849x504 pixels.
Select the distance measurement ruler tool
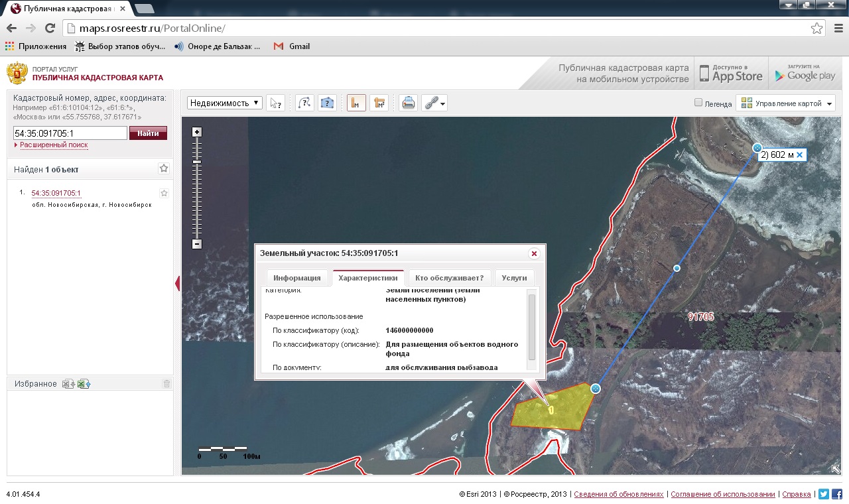tap(356, 103)
